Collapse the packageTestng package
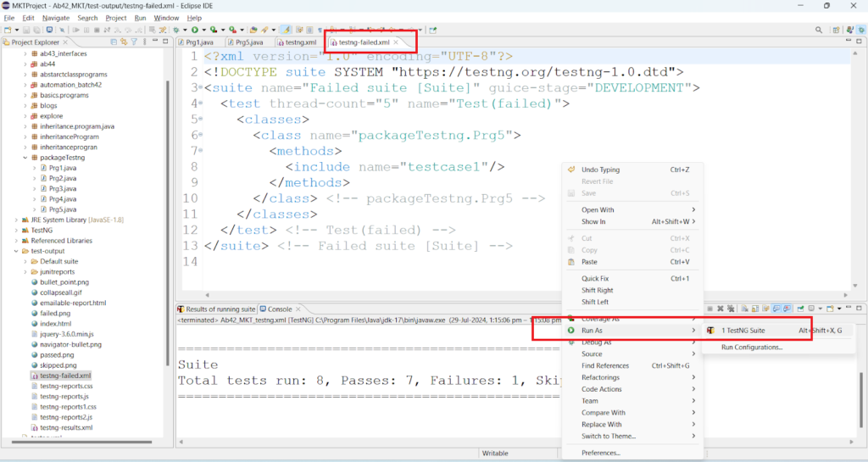868x462 pixels. point(25,158)
